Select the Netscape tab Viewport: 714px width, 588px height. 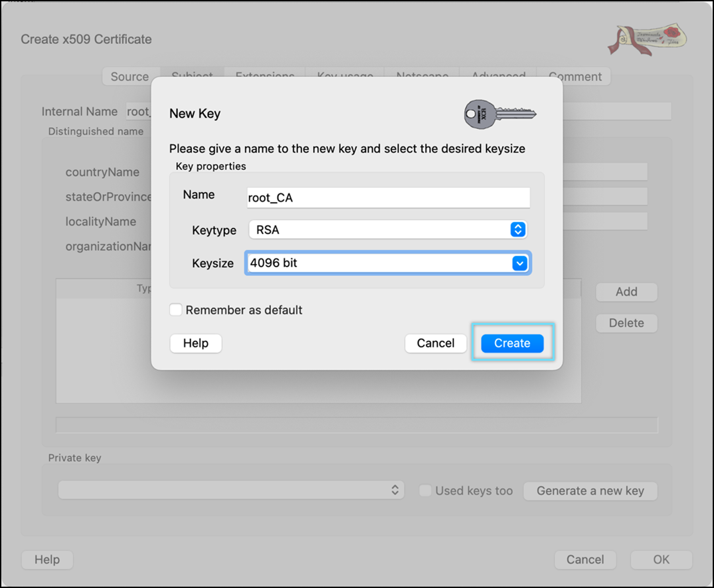point(422,74)
